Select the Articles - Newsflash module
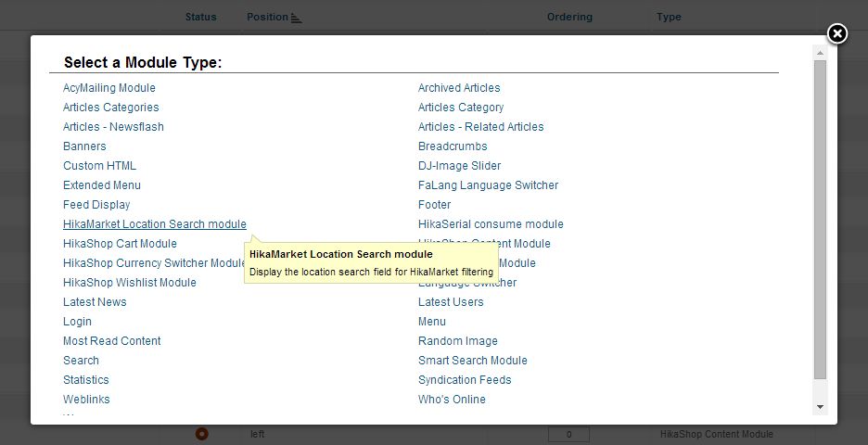 point(113,127)
